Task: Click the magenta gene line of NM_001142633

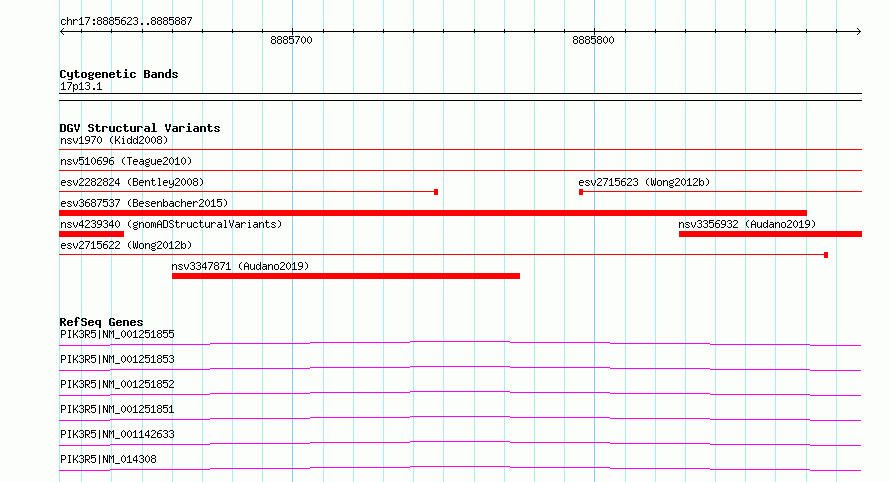Action: 460,443
